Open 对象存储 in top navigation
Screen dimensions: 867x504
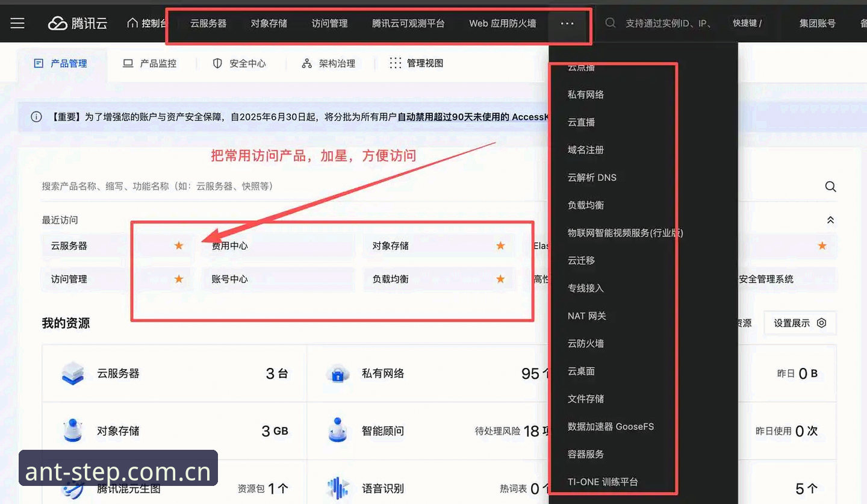[269, 23]
